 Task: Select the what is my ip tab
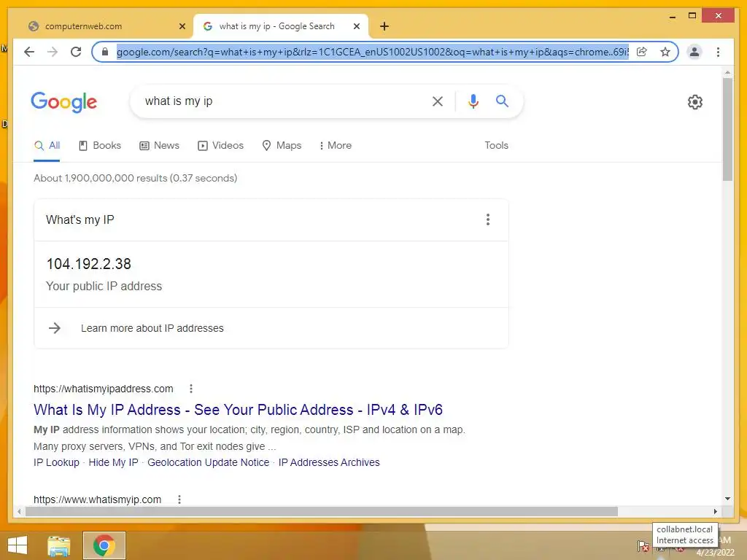point(280,26)
